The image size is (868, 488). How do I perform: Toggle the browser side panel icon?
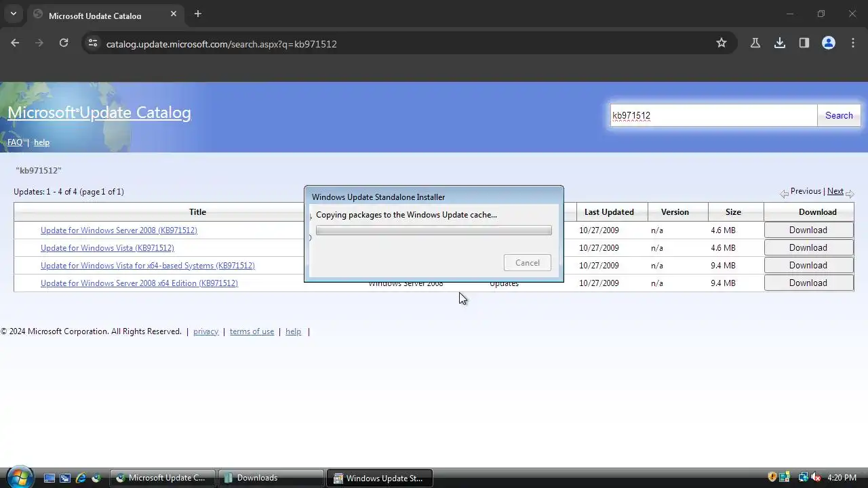804,43
